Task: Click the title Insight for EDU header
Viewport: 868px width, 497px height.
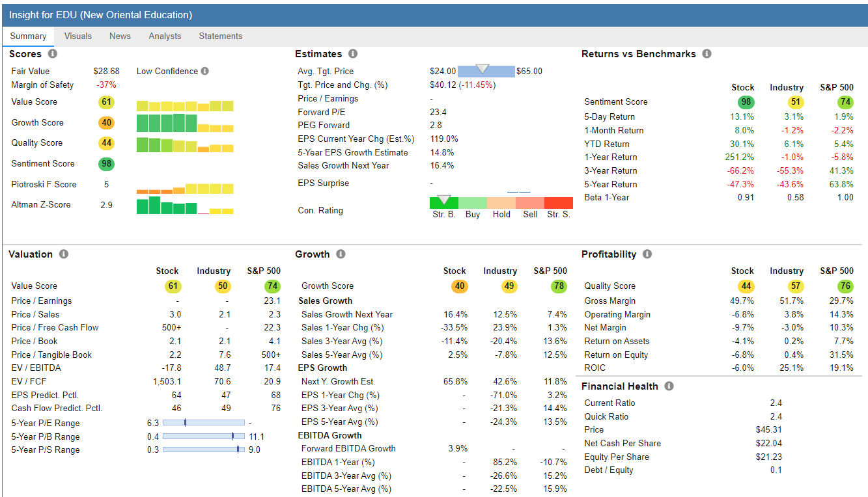Action: click(101, 15)
